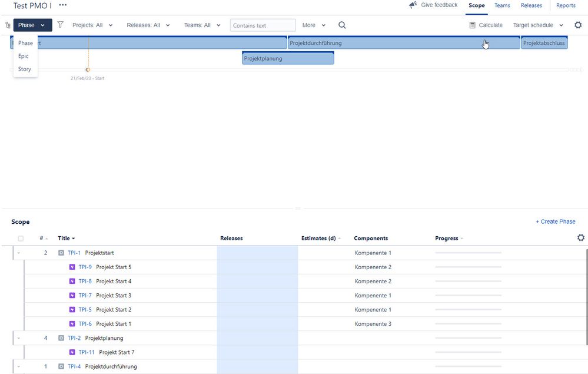The height and width of the screenshot is (374, 588).
Task: Click the epic icon of TPI-8
Action: pyautogui.click(x=72, y=282)
